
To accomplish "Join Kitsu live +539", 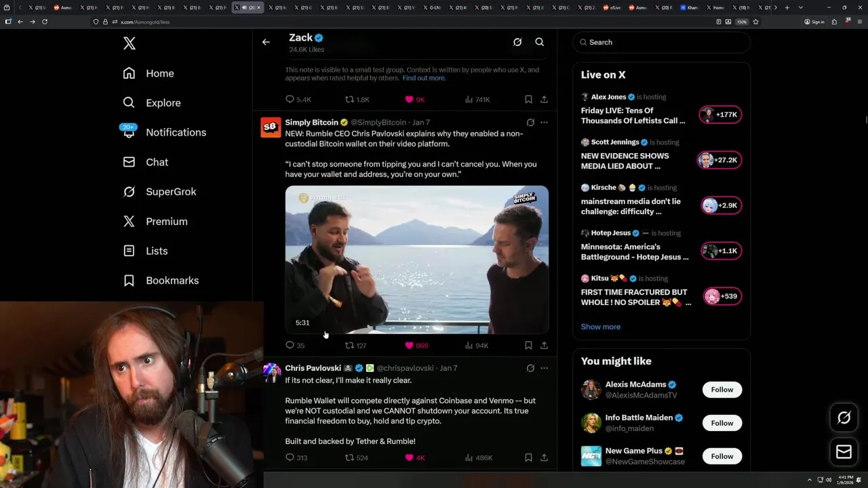I will click(x=722, y=296).
